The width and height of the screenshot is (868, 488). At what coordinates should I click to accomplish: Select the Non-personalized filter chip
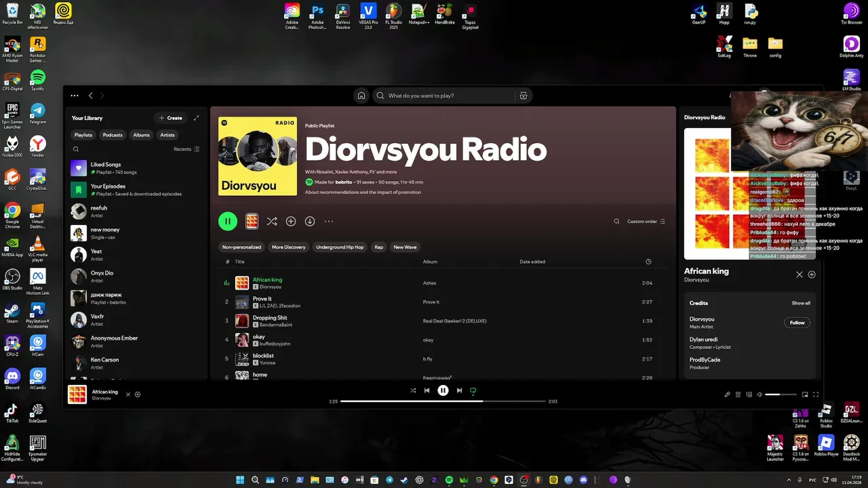pos(241,247)
